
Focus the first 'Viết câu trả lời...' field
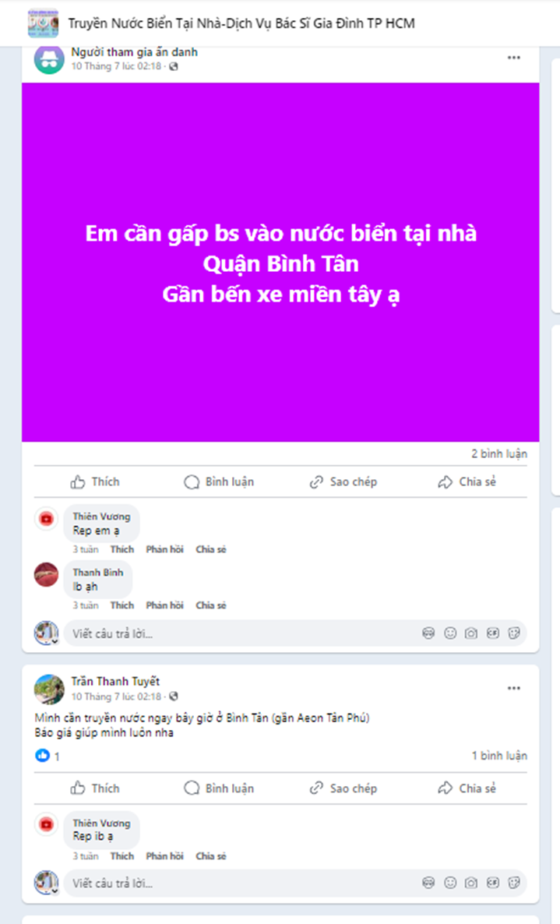241,633
